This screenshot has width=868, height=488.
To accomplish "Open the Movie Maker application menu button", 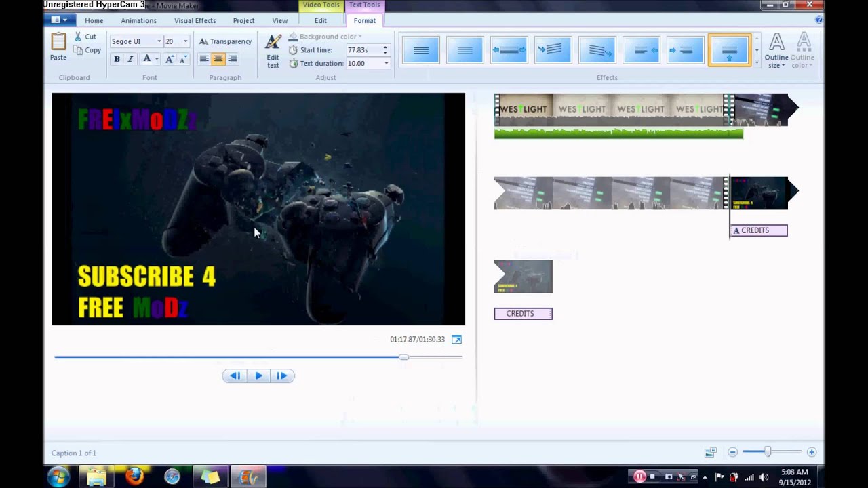I will coord(60,20).
